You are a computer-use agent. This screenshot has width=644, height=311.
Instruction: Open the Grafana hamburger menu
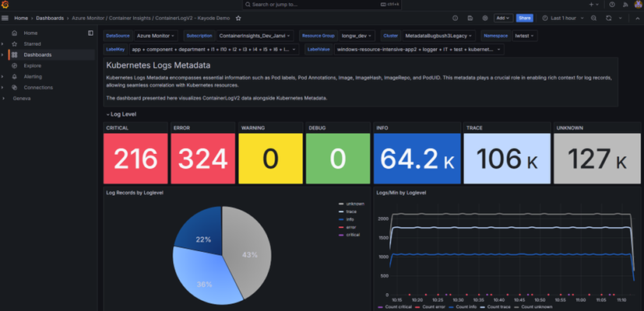(x=5, y=18)
